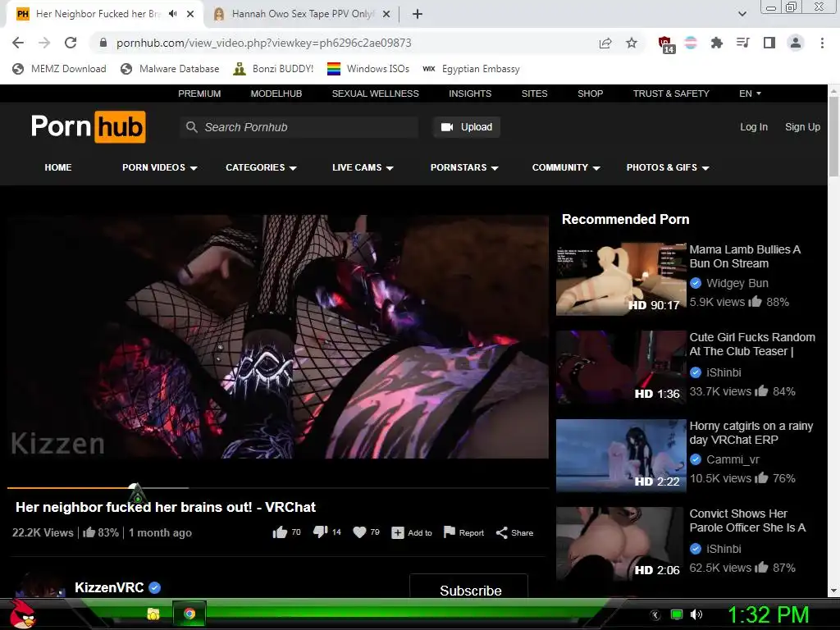Click the 'Add to' playlist button
840x630 pixels.
[x=412, y=533]
